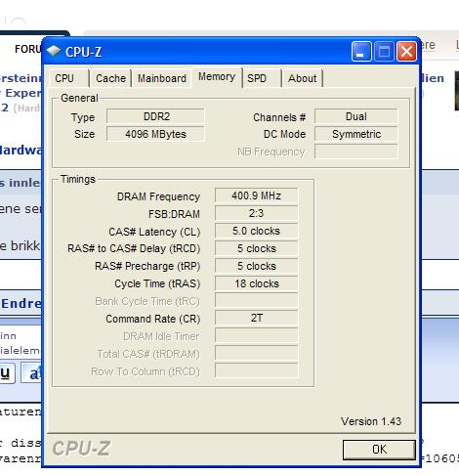Click the CPU-Z diamond title bar icon
Viewport: 459px width, 476px height.
54,51
